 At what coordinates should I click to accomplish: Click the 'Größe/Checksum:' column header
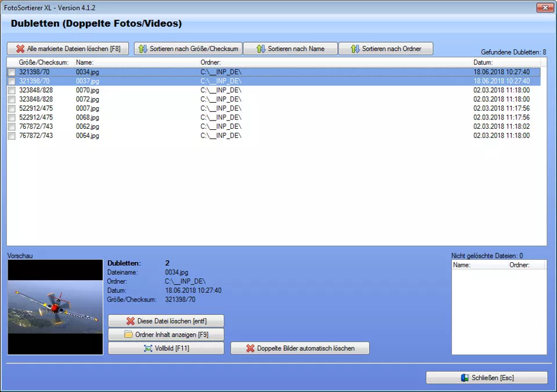pyautogui.click(x=44, y=62)
